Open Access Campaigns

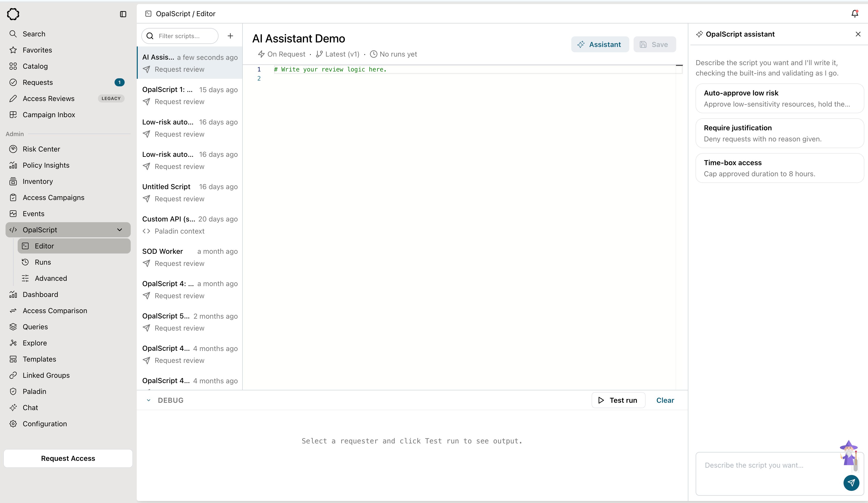point(68,197)
